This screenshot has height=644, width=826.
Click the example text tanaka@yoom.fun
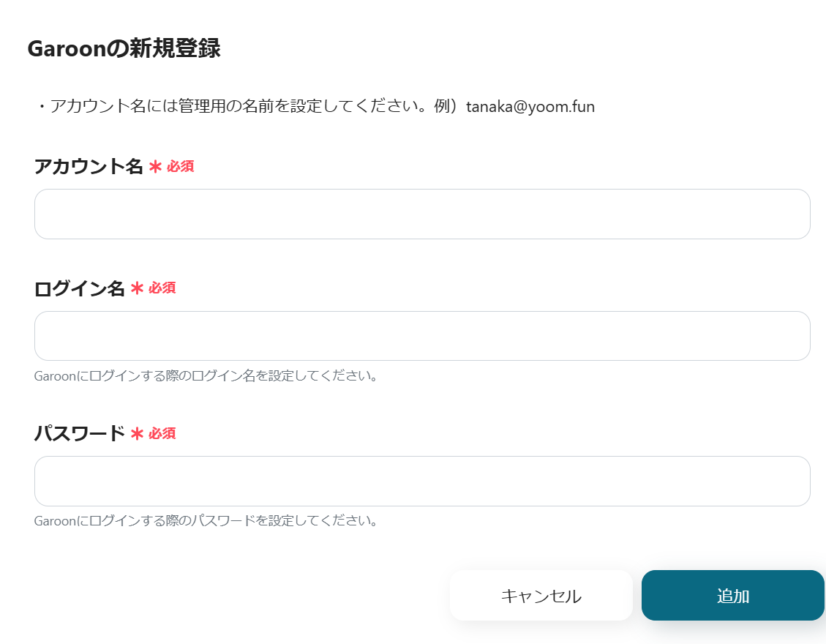pos(530,106)
